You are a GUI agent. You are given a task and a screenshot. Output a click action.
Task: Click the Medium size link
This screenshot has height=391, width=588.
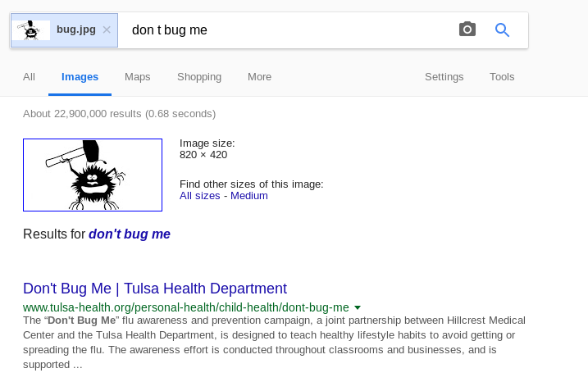coord(249,196)
